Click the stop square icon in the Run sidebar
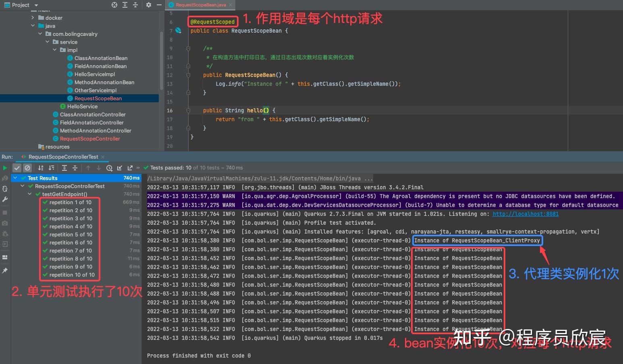The height and width of the screenshot is (364, 623). [x=5, y=213]
